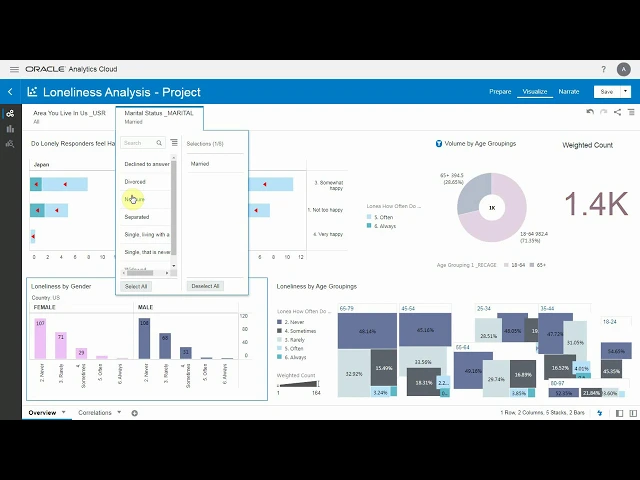Click the 18-64 legend swatch
Viewport: 640px width, 480px height.
coord(506,265)
